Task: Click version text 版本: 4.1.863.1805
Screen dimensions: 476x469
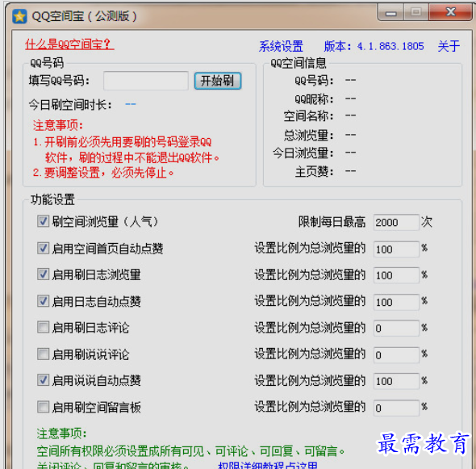Action: coord(374,47)
